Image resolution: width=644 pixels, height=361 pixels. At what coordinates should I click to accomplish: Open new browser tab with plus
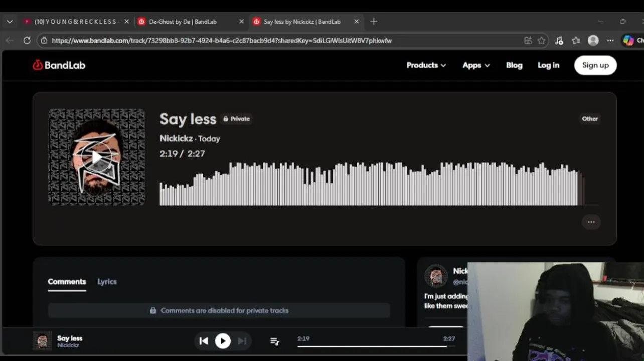(x=373, y=21)
